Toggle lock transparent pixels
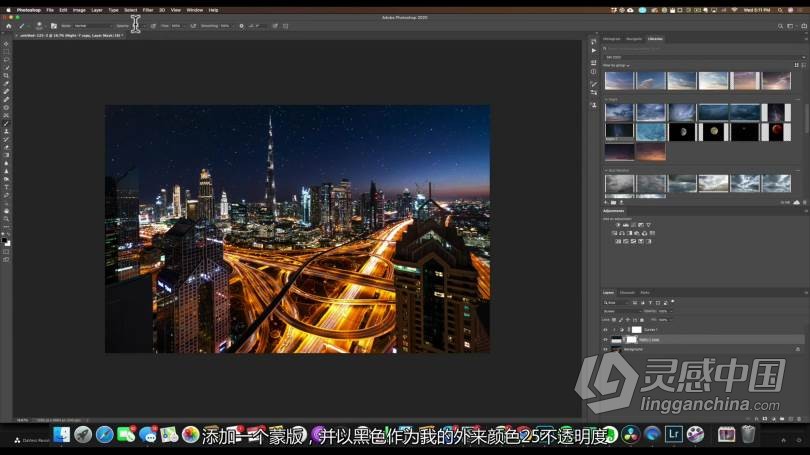 click(x=614, y=320)
